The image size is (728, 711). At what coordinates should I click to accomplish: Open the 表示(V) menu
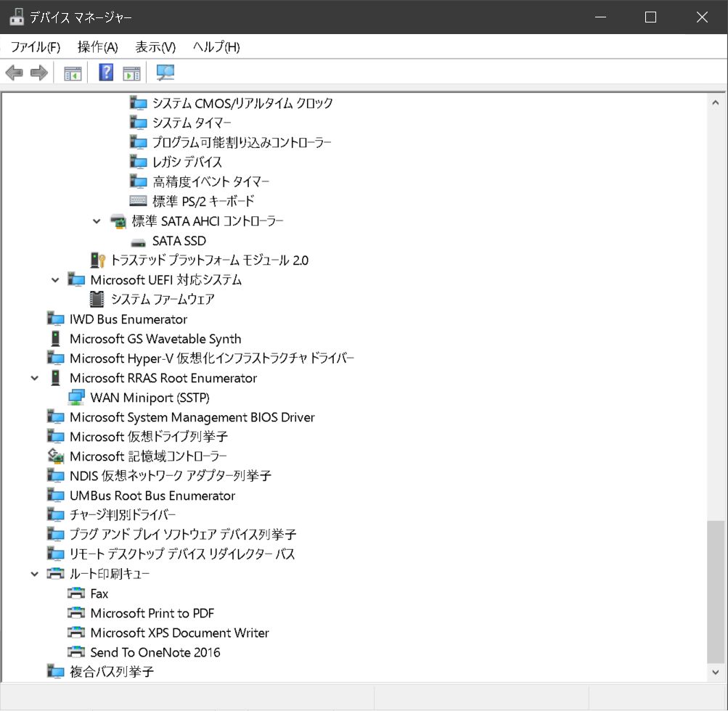pos(155,47)
